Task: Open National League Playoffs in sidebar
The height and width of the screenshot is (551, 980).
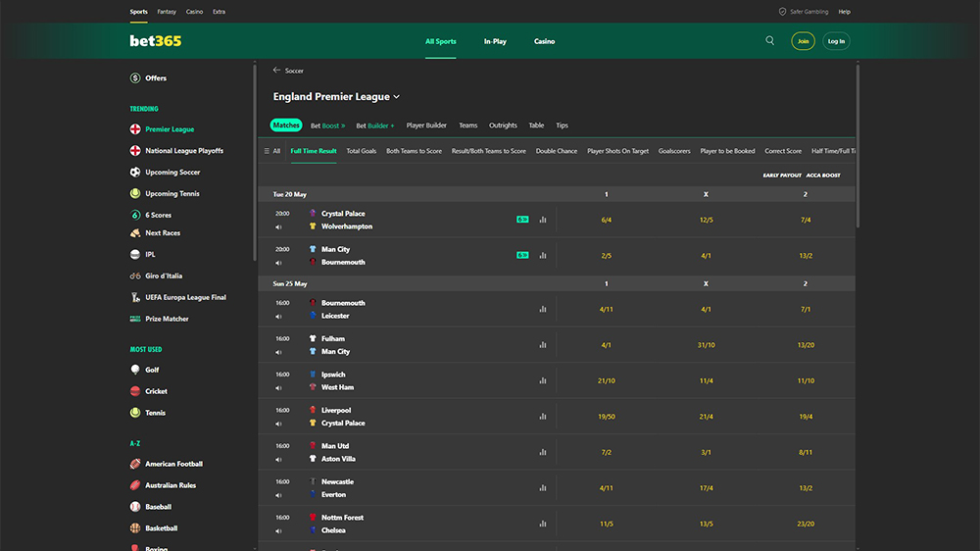Action: coord(184,151)
